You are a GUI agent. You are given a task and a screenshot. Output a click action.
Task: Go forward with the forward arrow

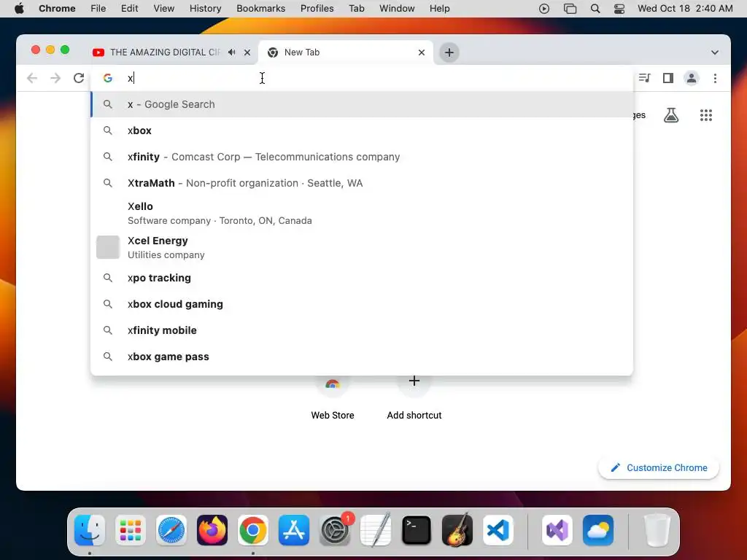pyautogui.click(x=55, y=78)
